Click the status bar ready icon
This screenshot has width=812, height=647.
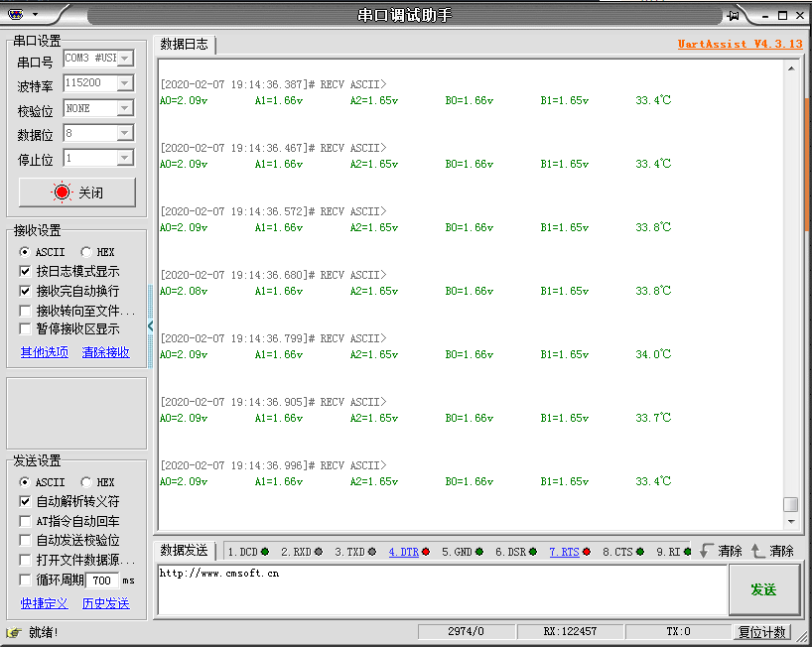pos(14,632)
